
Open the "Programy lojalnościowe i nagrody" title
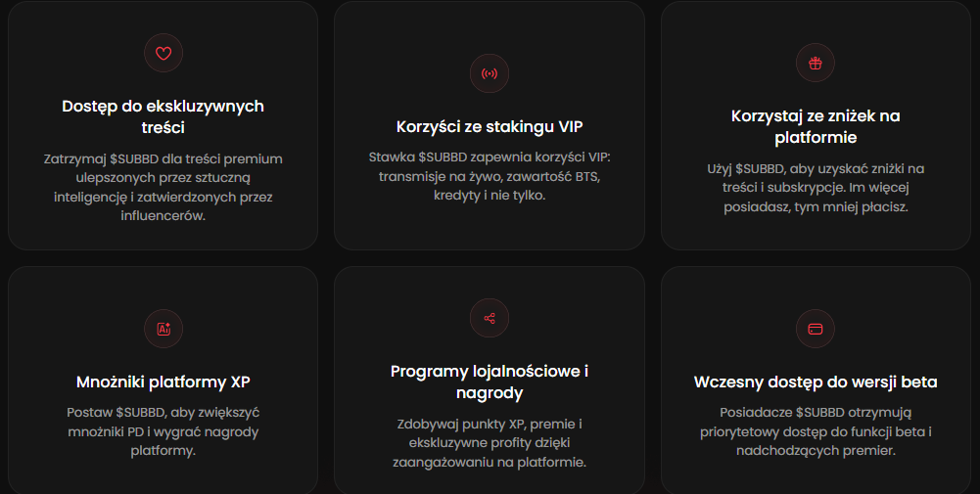490,382
